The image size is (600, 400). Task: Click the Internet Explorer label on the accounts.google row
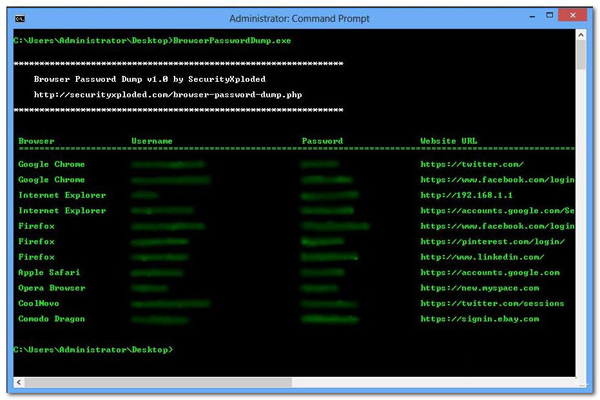[x=62, y=211]
